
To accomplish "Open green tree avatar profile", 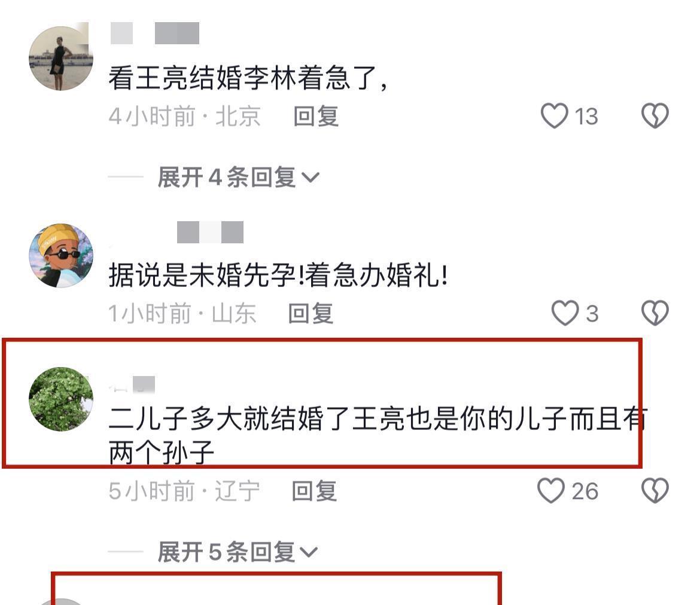I will coord(60,399).
